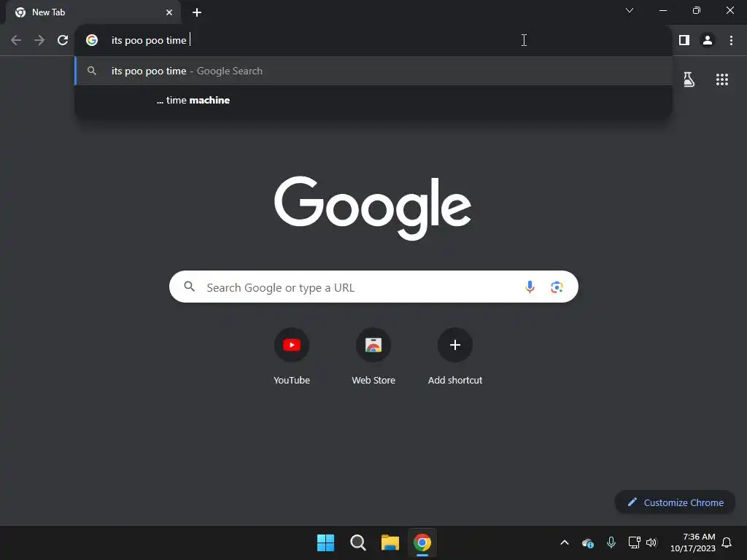Open the clock showing 7:36 AM
Screen dimensions: 747x560
(693, 542)
